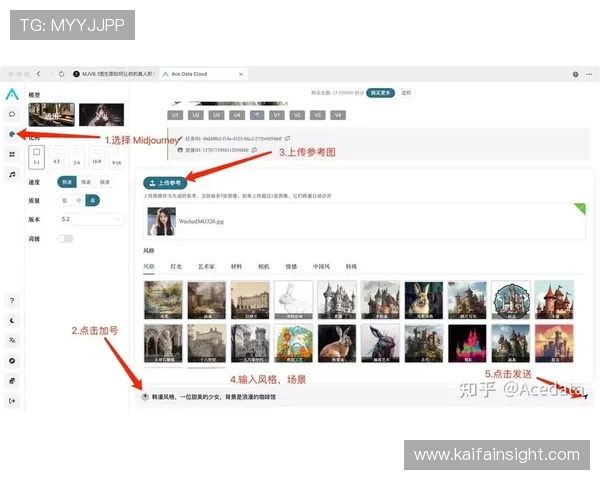Open the four-squares grid sidebar icon
The height and width of the screenshot is (480, 600).
[x=12, y=154]
